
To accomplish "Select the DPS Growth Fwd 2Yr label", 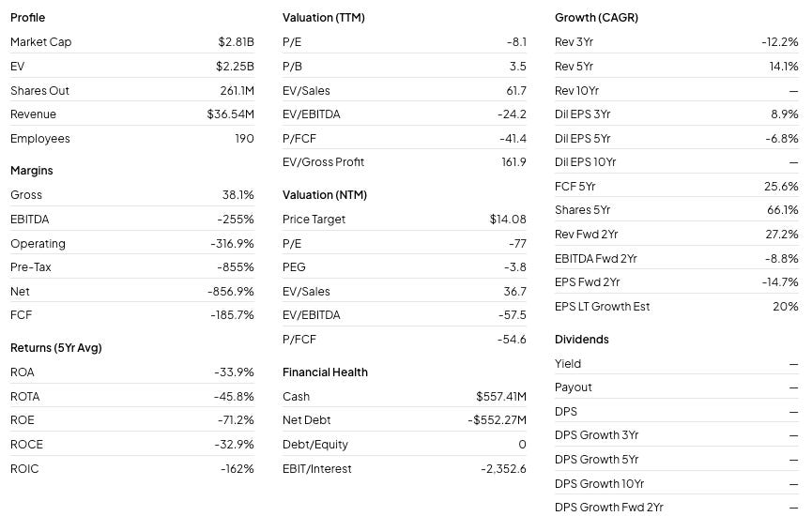I will (608, 508).
